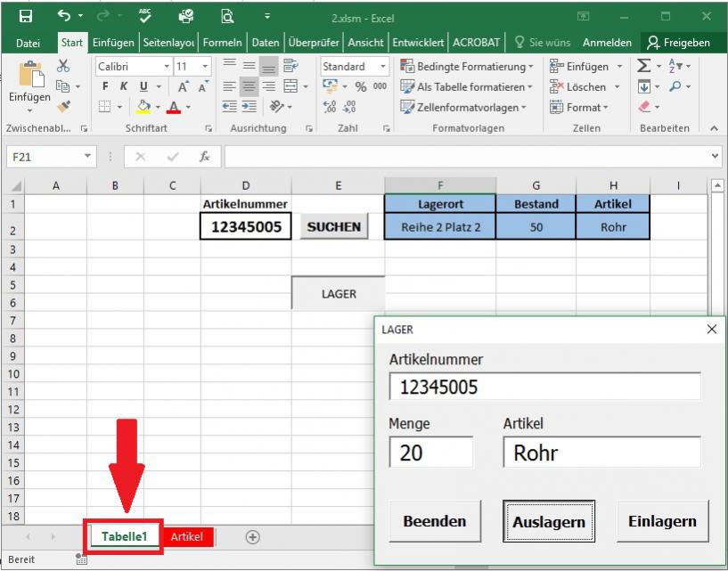728x571 pixels.
Task: Click Auslagern in the LAGER dialog
Action: coord(549,521)
